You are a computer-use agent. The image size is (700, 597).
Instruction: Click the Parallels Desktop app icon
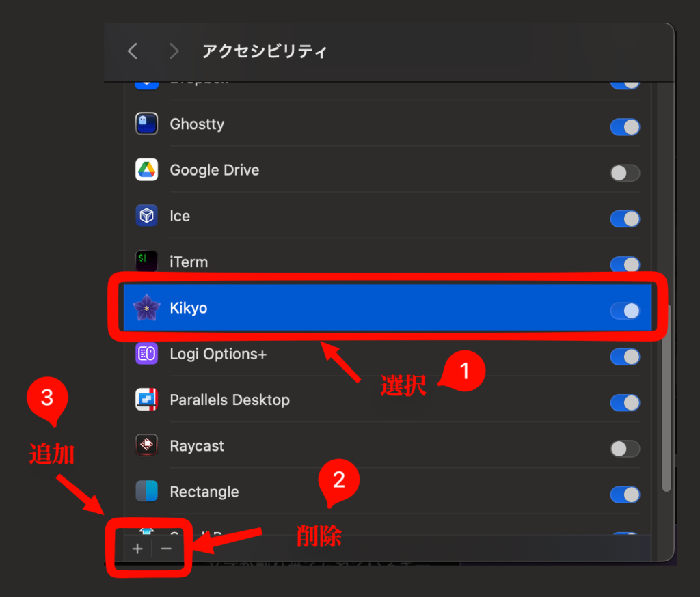coord(146,400)
